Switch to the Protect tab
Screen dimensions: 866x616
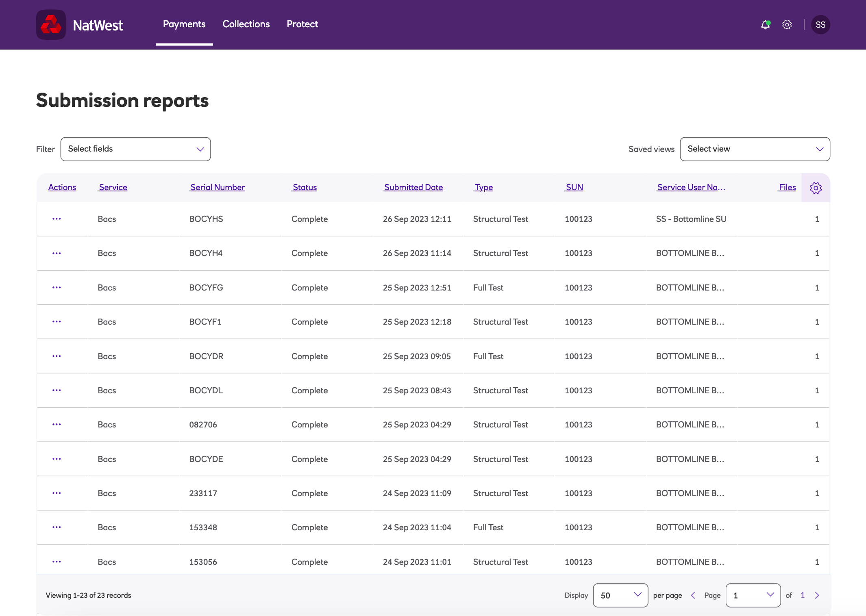(x=302, y=24)
